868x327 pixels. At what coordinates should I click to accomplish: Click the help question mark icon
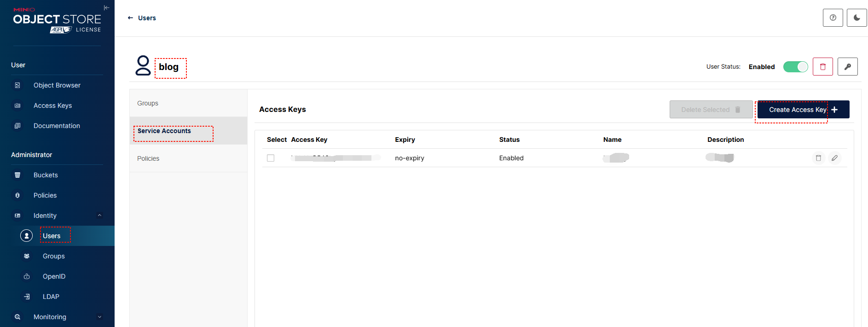pos(833,18)
